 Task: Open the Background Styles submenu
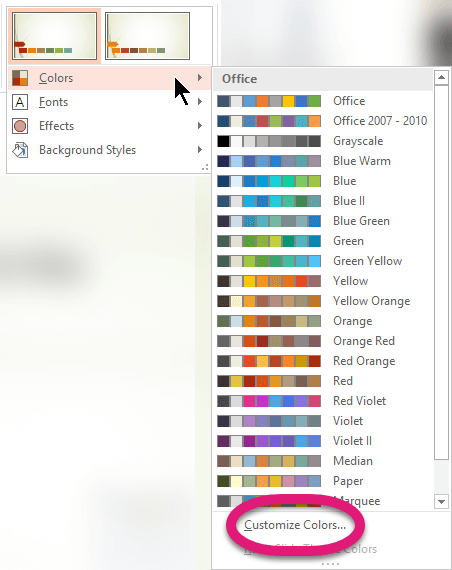[109, 150]
